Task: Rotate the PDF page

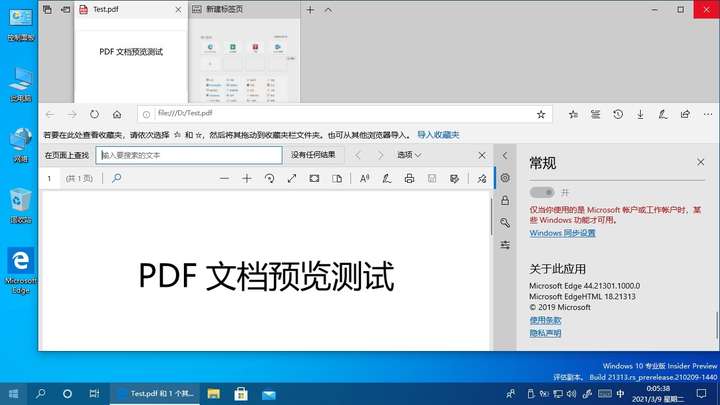Action: [270, 178]
